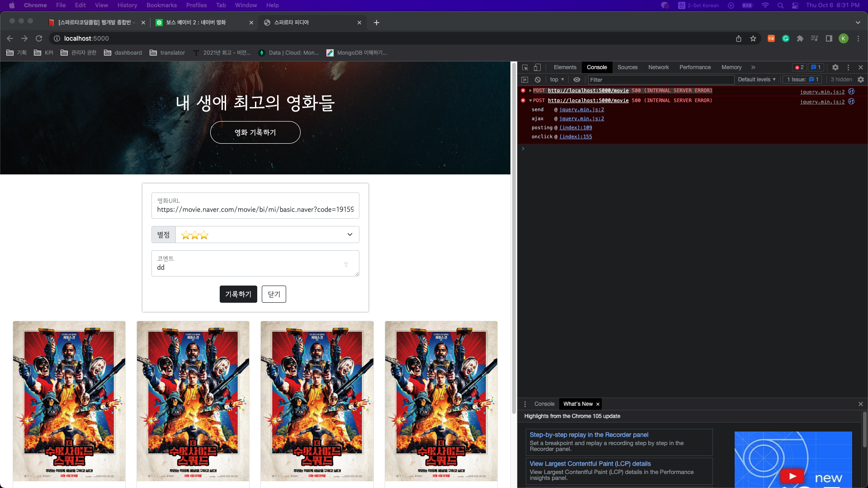868x488 pixels.
Task: Open Chrome side panel icon
Action: point(829,38)
